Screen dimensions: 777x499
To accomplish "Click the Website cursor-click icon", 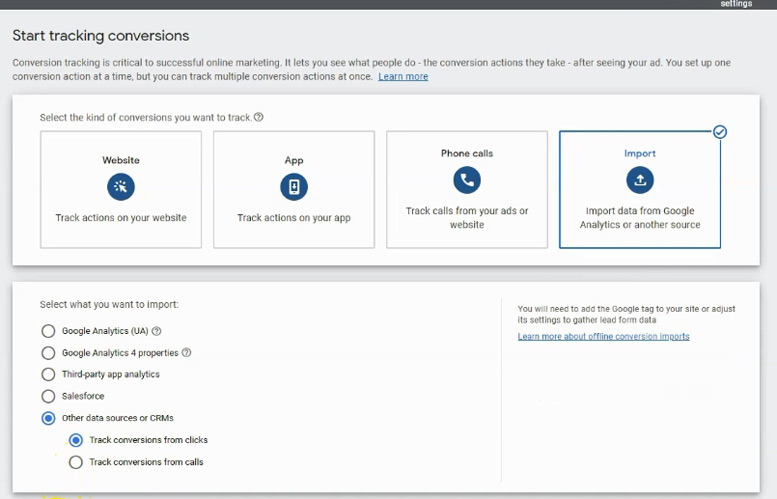I will [121, 187].
